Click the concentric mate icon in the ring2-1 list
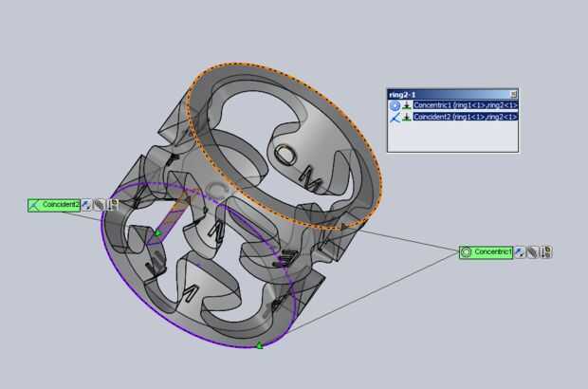Viewport: 588px width, 389px height. (x=395, y=105)
